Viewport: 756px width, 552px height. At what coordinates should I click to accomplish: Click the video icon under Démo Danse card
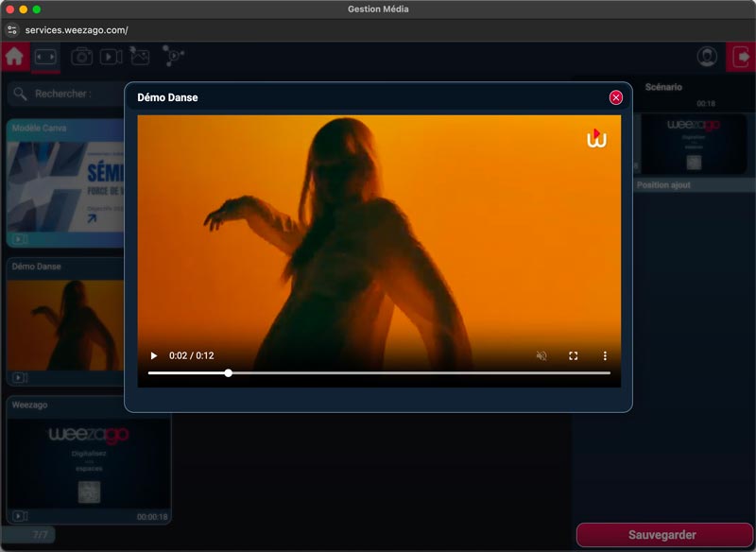20,377
